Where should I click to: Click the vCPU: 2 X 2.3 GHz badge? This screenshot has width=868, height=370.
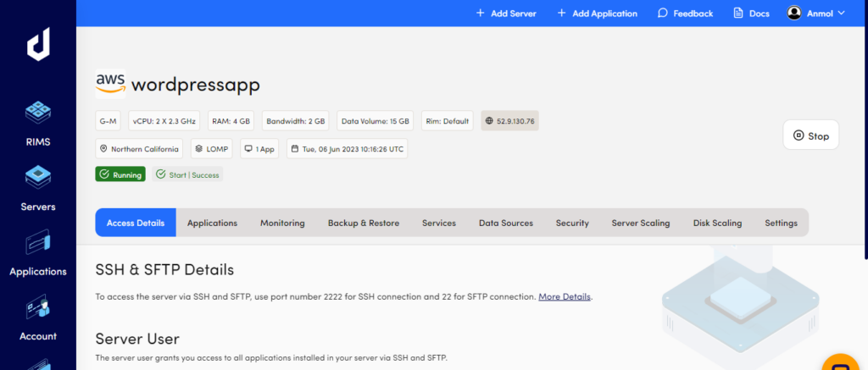[165, 120]
